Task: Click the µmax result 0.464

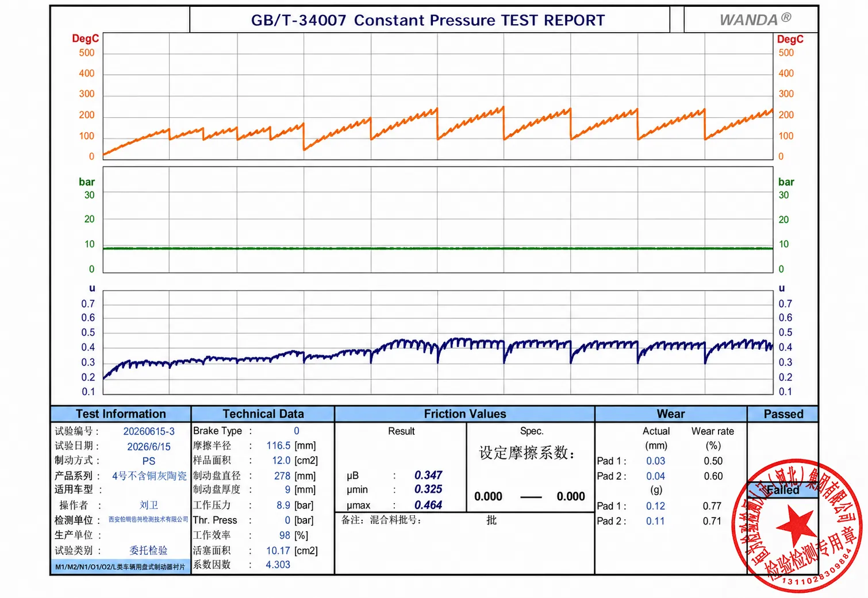Action: click(x=428, y=505)
